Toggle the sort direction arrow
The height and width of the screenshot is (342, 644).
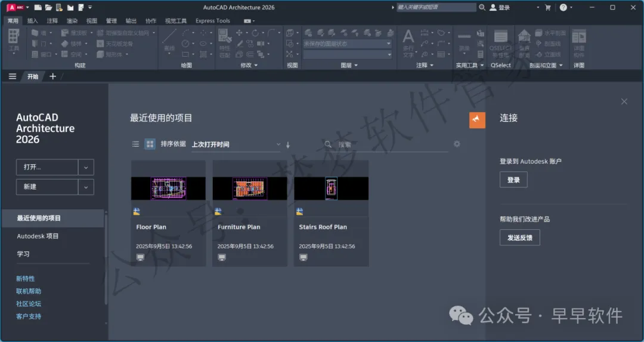tap(288, 144)
